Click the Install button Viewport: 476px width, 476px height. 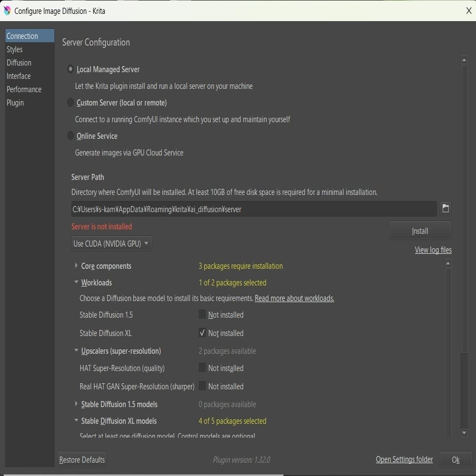click(x=420, y=231)
